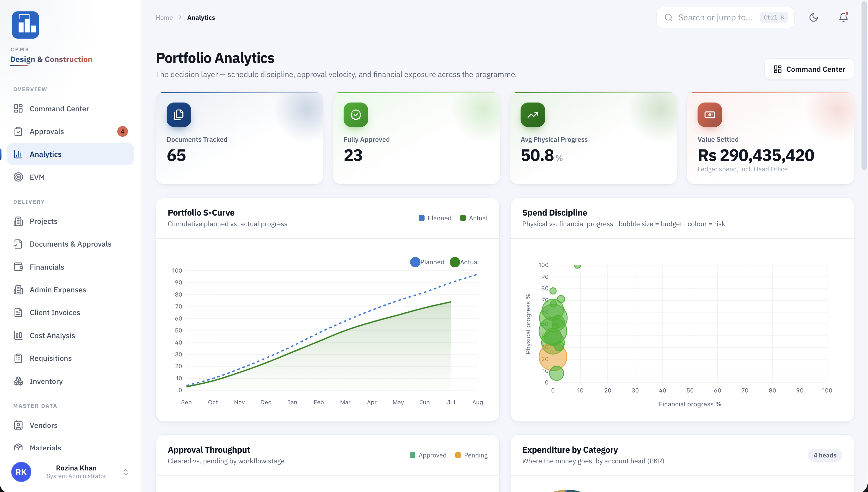Toggle Planned series in chart legend circle

click(x=415, y=262)
